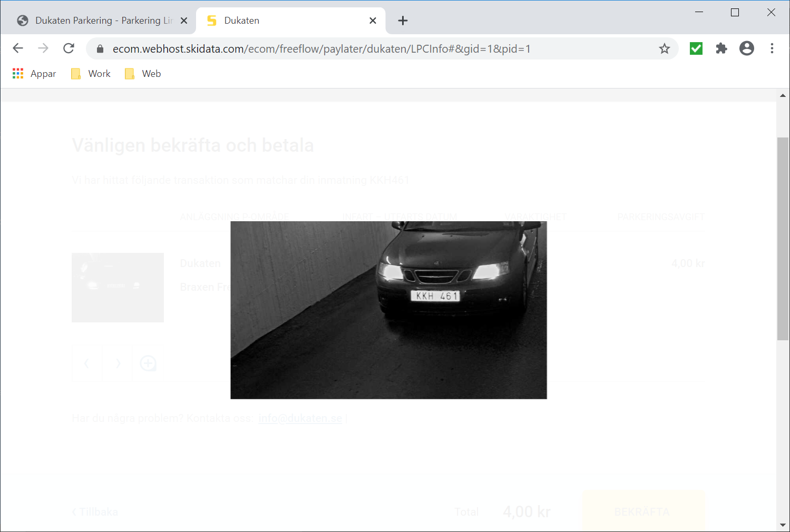Click the small car thumbnail

click(118, 287)
